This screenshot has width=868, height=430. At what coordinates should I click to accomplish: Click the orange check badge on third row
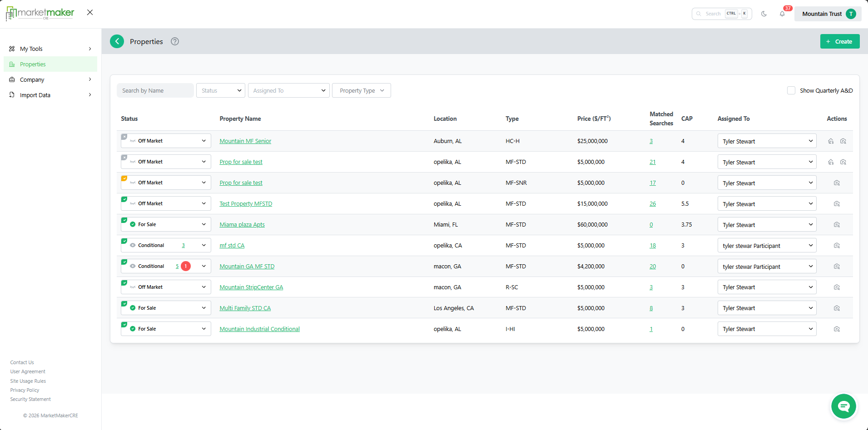click(124, 178)
